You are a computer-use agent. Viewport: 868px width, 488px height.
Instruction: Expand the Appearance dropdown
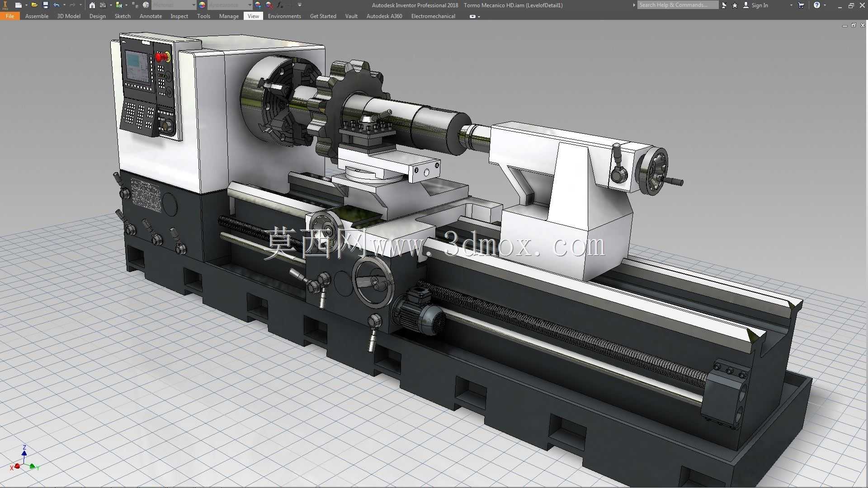click(x=250, y=5)
